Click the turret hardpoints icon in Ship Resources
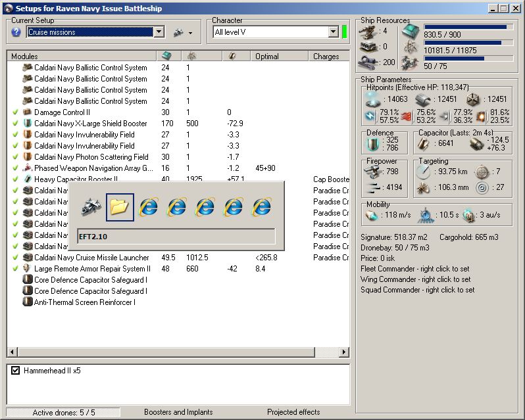 tap(368, 32)
